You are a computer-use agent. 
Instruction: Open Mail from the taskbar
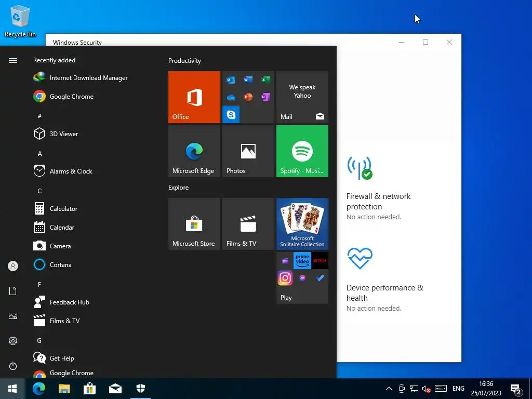(x=115, y=389)
